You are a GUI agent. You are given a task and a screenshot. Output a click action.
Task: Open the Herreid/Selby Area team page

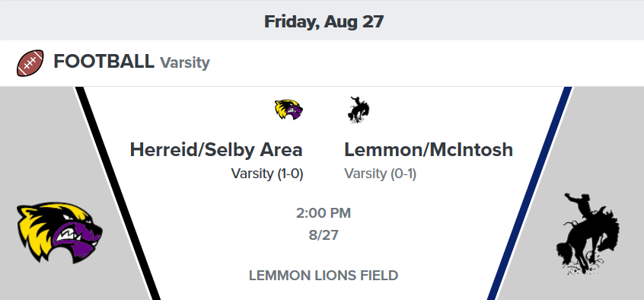pyautogui.click(x=216, y=149)
